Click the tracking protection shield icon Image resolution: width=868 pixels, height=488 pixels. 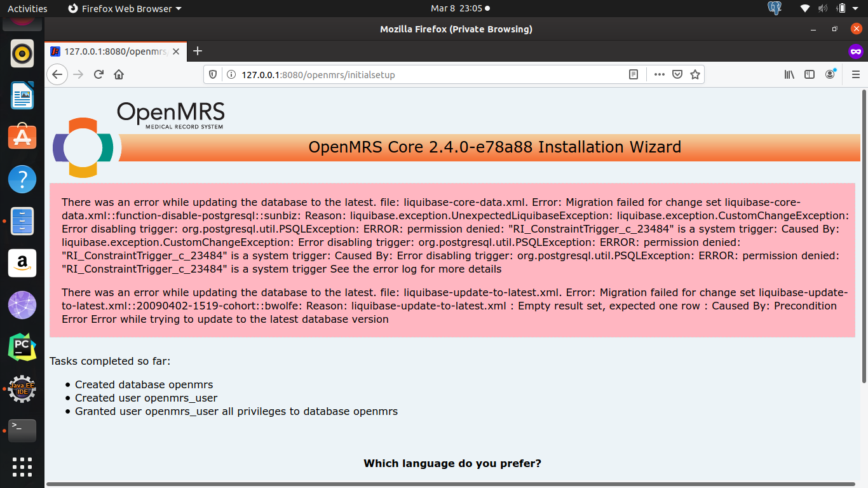(x=213, y=74)
